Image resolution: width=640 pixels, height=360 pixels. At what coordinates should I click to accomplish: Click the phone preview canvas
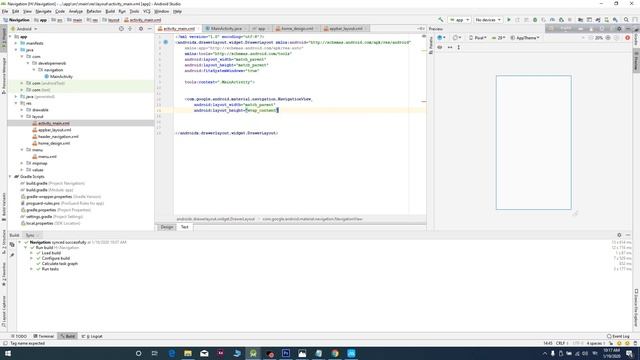(533, 142)
